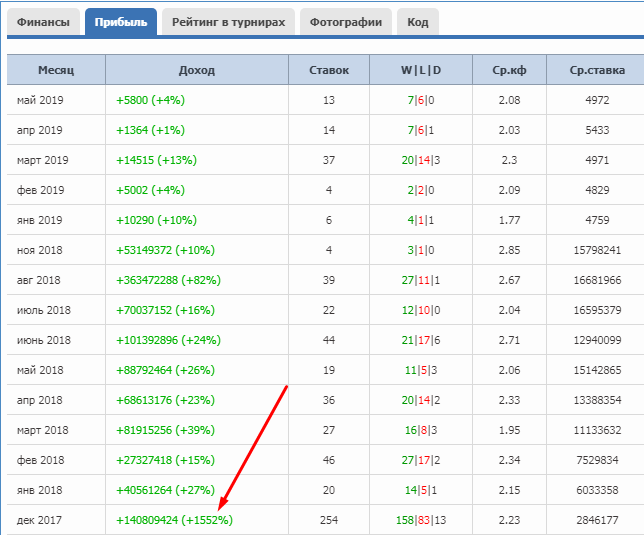Open the Финансы tab
This screenshot has height=536, width=644.
pos(43,22)
